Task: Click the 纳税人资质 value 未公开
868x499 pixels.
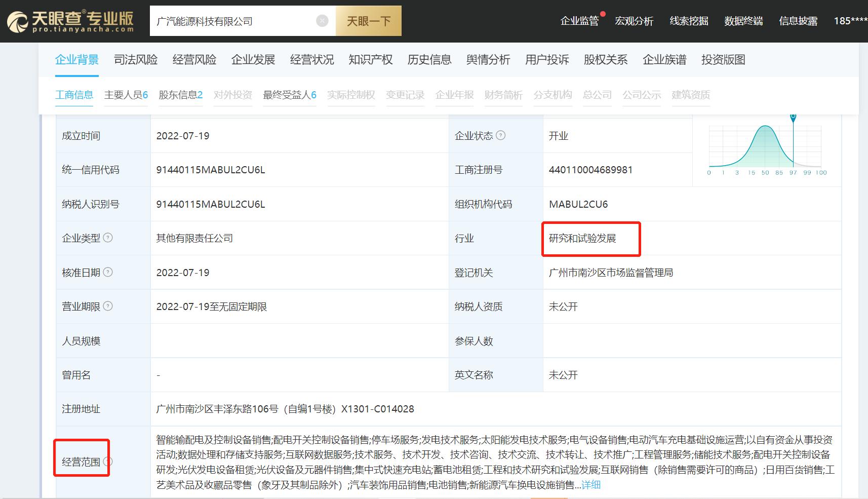Action: pos(563,306)
